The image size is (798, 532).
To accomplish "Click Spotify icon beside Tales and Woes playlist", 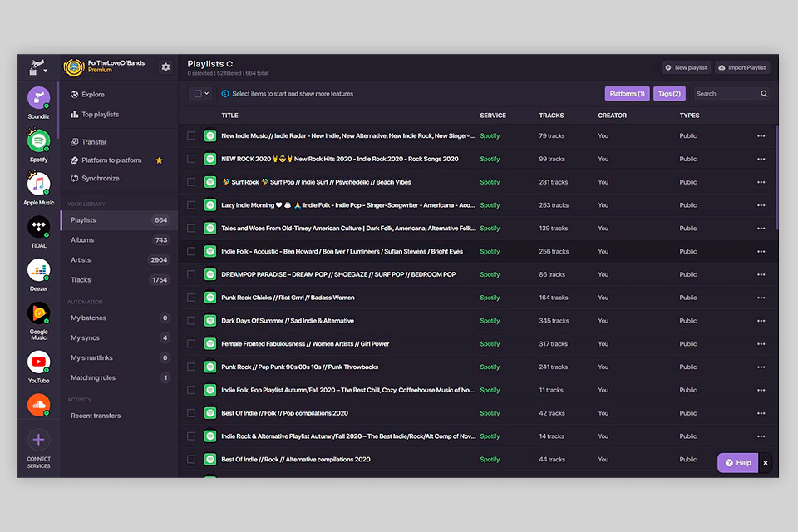I will click(210, 228).
